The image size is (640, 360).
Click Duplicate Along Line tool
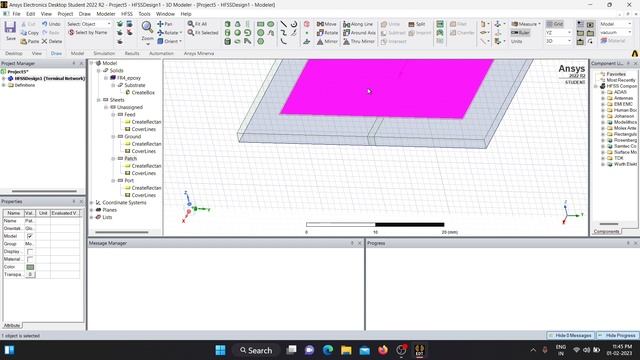point(358,24)
